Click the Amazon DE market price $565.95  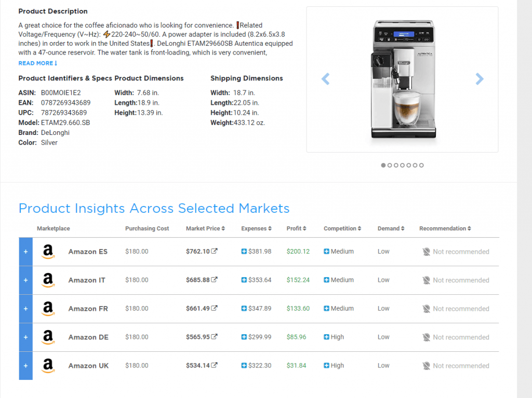coord(198,337)
